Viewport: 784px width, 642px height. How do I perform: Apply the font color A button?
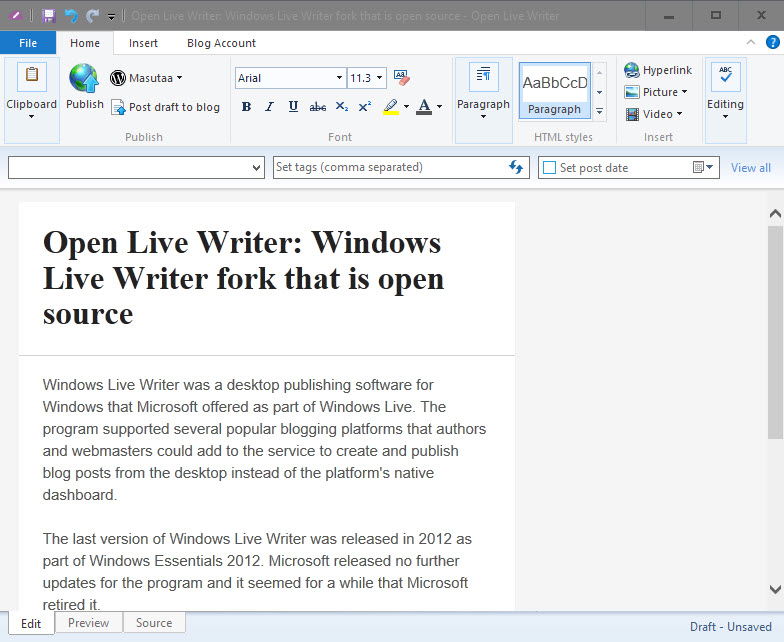tap(424, 106)
